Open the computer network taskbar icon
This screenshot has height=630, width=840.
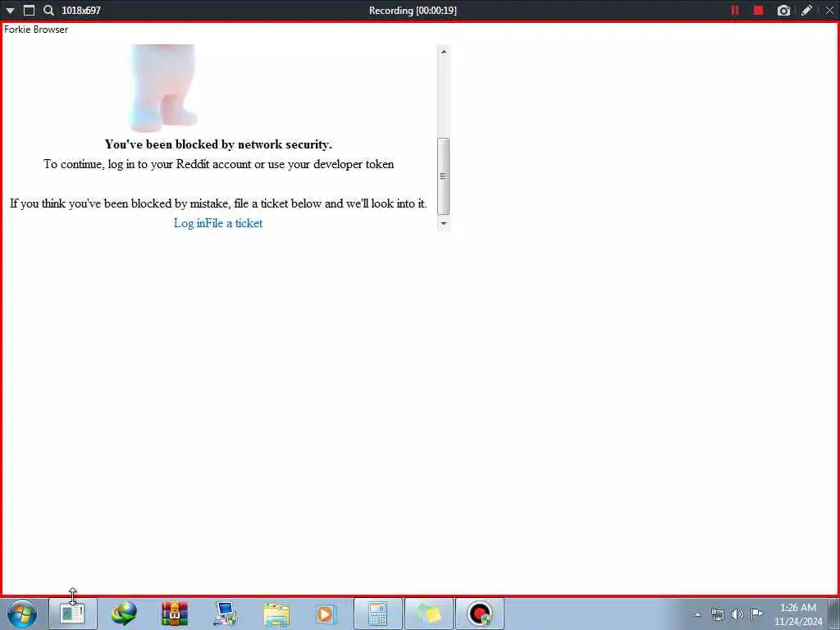coord(226,614)
